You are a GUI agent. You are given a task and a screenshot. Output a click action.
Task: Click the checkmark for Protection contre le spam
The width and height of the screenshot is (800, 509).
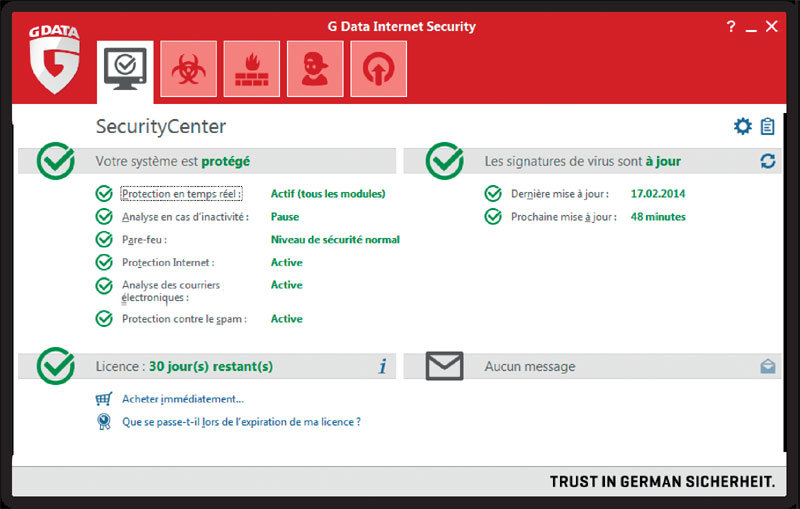104,319
